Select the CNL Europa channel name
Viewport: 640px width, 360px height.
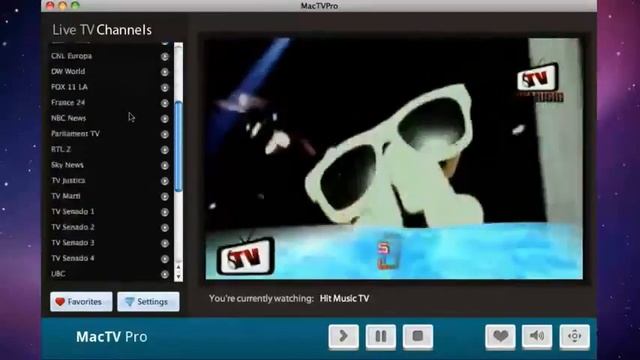point(71,56)
